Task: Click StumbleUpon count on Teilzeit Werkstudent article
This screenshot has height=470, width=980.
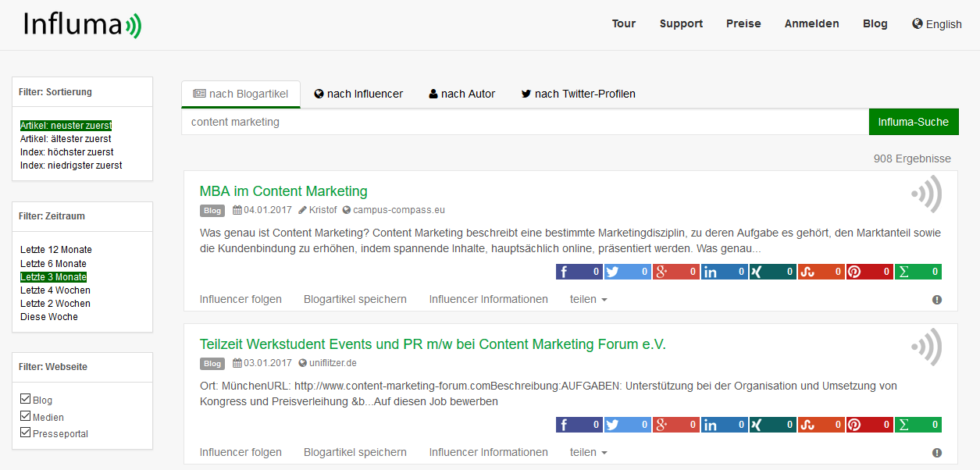Action: [x=821, y=425]
